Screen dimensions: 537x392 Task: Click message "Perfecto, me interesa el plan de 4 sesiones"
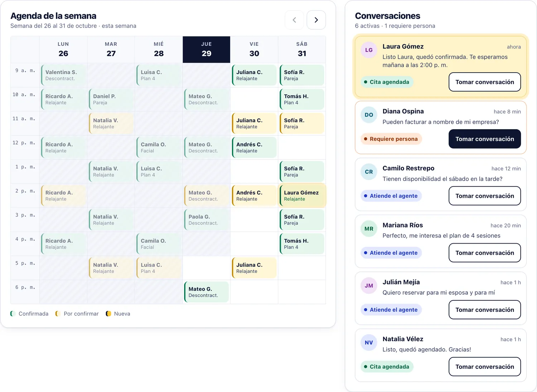click(441, 236)
